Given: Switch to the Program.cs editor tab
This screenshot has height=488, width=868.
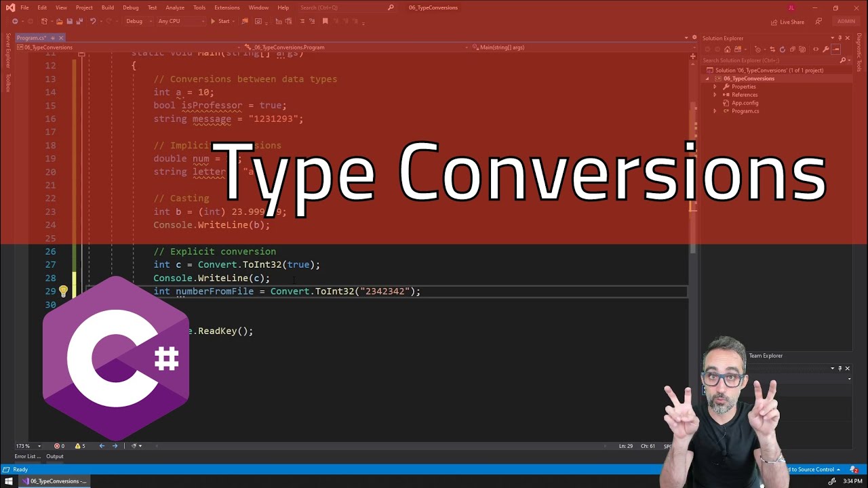Looking at the screenshot, I should pos(31,38).
